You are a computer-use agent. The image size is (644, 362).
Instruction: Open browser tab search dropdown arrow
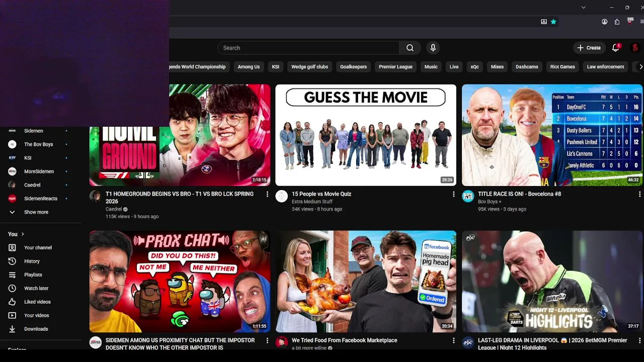coord(583,7)
